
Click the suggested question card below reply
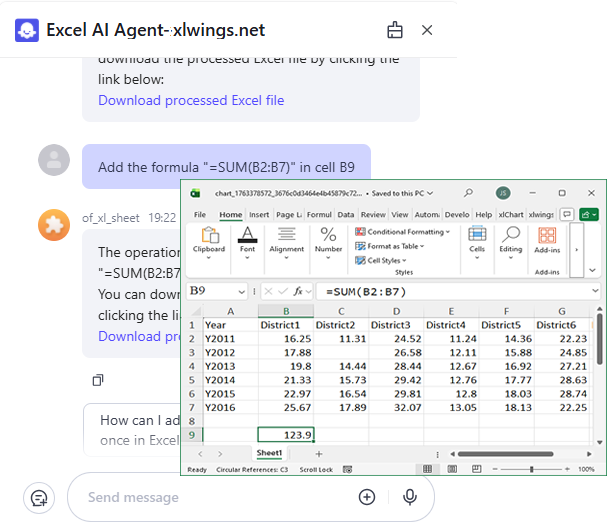click(x=132, y=430)
